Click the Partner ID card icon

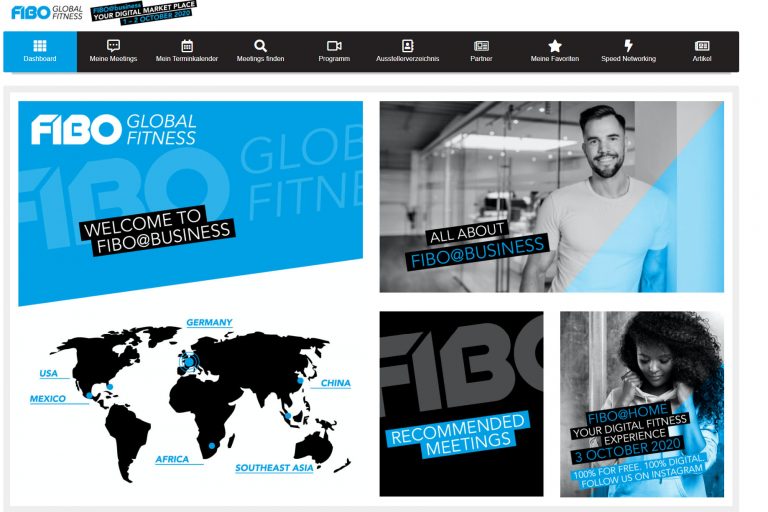pyautogui.click(x=481, y=46)
